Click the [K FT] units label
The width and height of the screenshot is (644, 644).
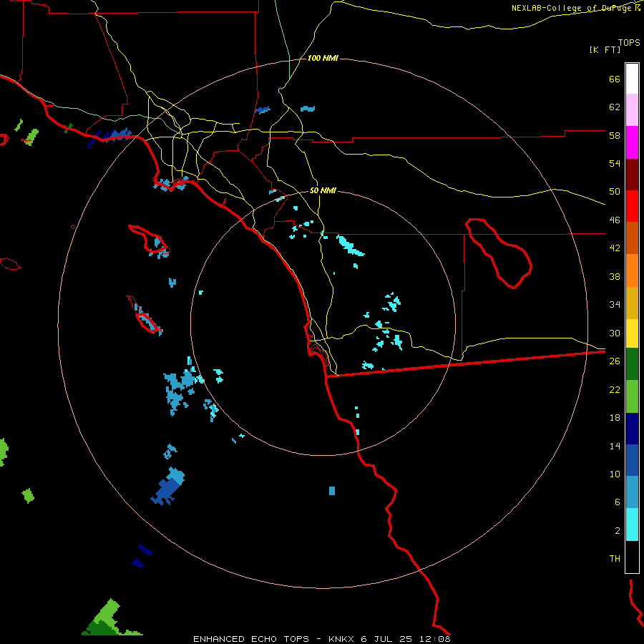(x=605, y=50)
